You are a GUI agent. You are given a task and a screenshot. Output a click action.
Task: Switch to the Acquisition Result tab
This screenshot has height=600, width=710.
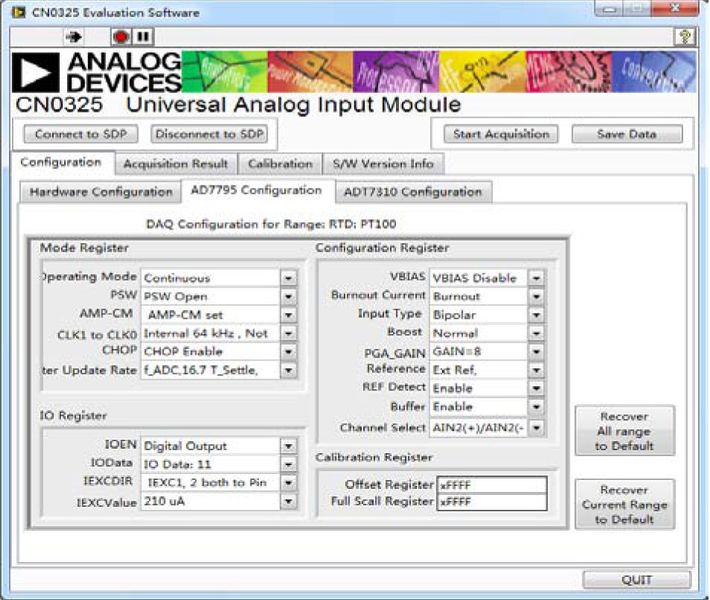tap(176, 164)
